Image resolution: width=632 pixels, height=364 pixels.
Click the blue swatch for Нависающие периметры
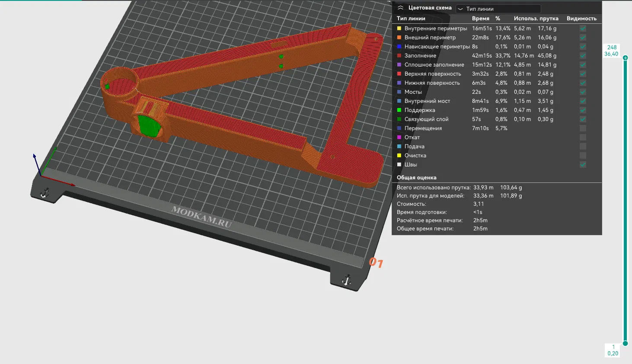[399, 47]
